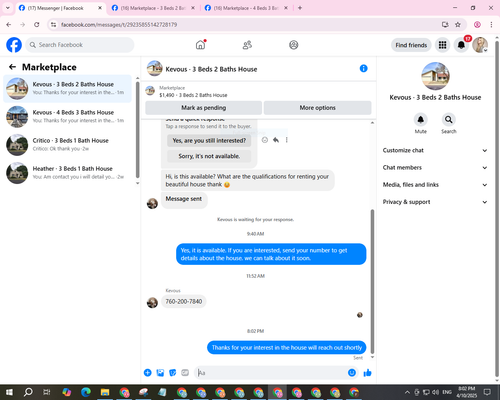Open Windows notification center icon
The image size is (500, 400).
pos(487,392)
